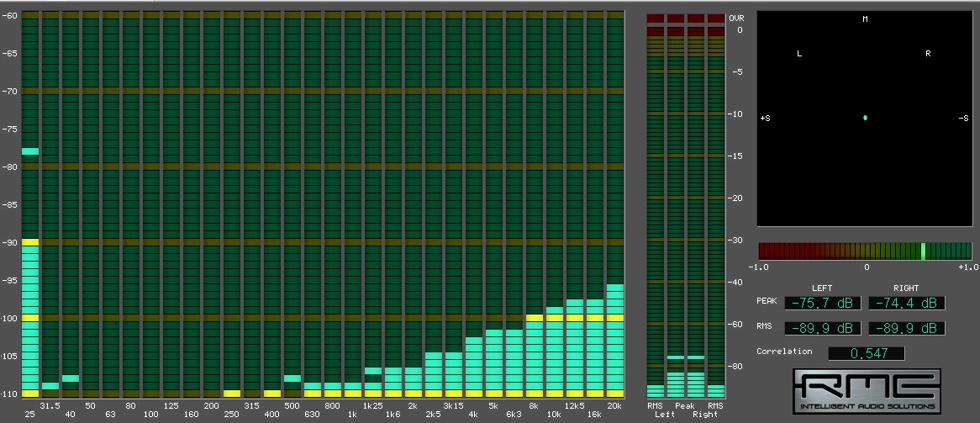
Task: Select the 1k band label
Action: (x=352, y=415)
